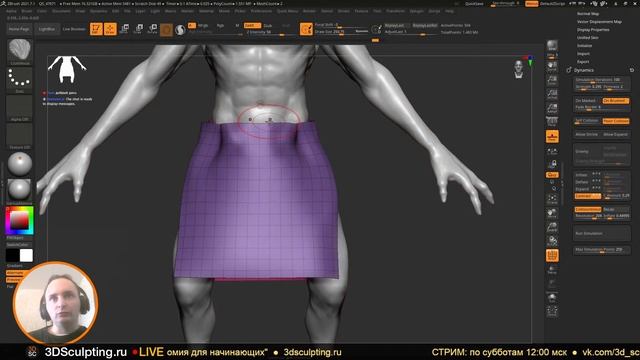Open the Dynamics menu in menu bar
This screenshot has width=640, height=360.
[98, 11]
